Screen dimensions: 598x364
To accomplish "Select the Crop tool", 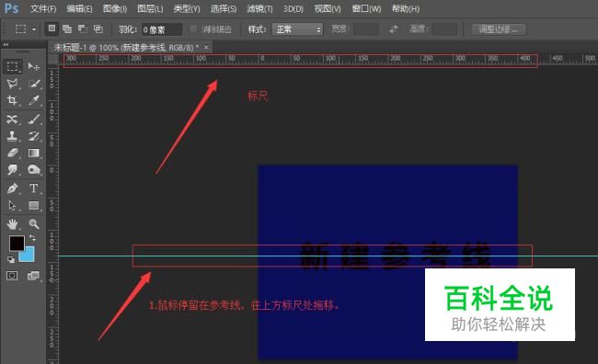I will tap(13, 100).
